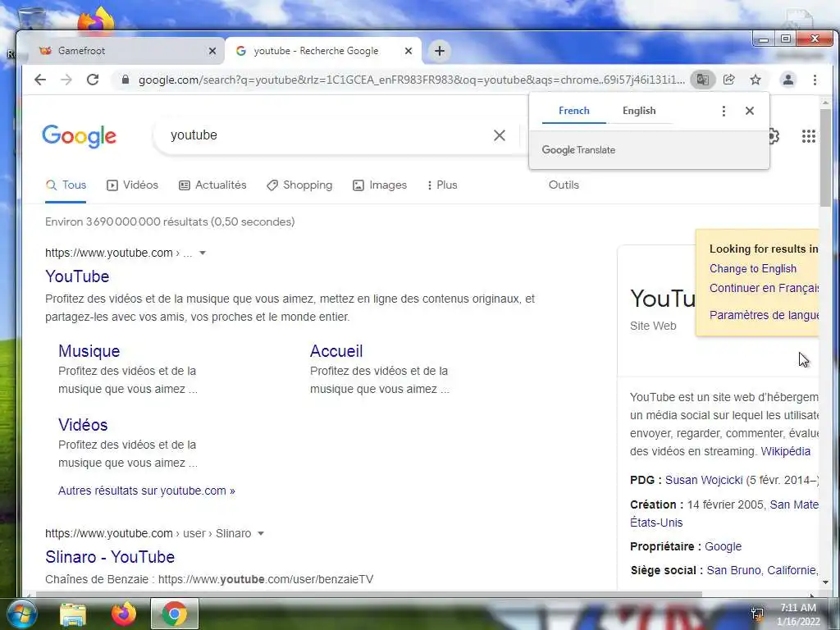
Task: Select the English tab in translate popup
Action: (638, 111)
